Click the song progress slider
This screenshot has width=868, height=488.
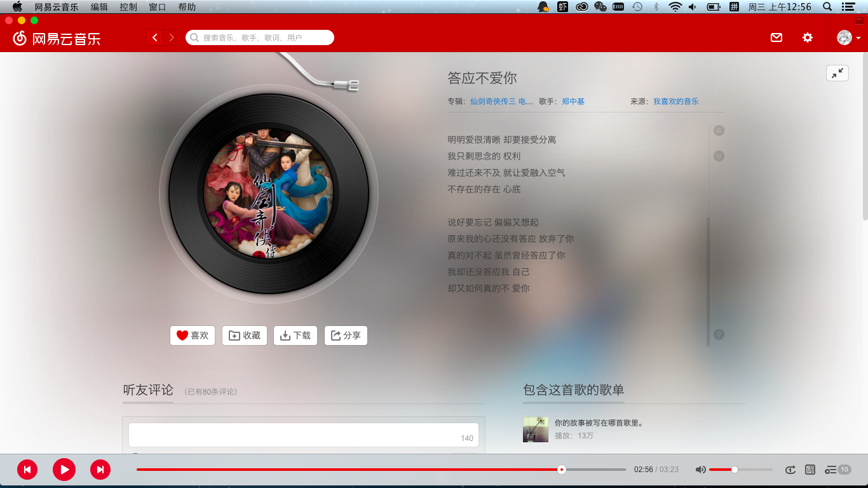381,470
